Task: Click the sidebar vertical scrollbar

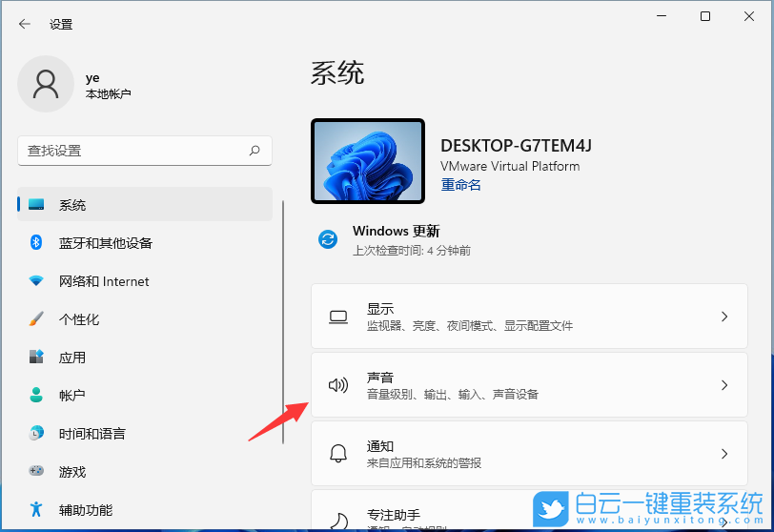Action: [x=283, y=321]
